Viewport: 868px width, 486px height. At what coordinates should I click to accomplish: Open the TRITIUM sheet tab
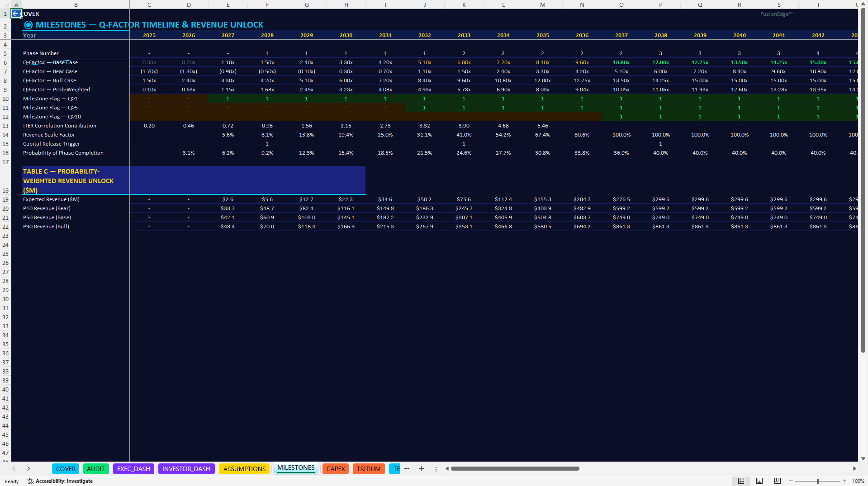pyautogui.click(x=369, y=469)
